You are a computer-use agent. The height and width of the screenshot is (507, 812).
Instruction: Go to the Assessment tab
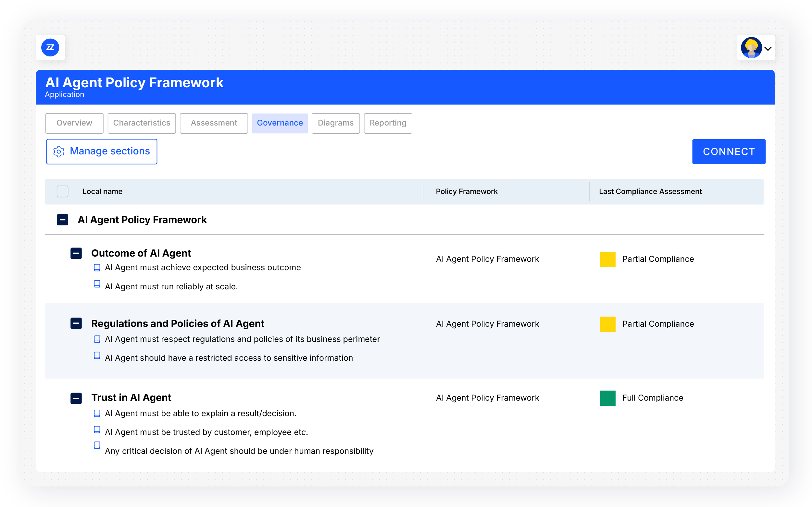click(x=214, y=123)
